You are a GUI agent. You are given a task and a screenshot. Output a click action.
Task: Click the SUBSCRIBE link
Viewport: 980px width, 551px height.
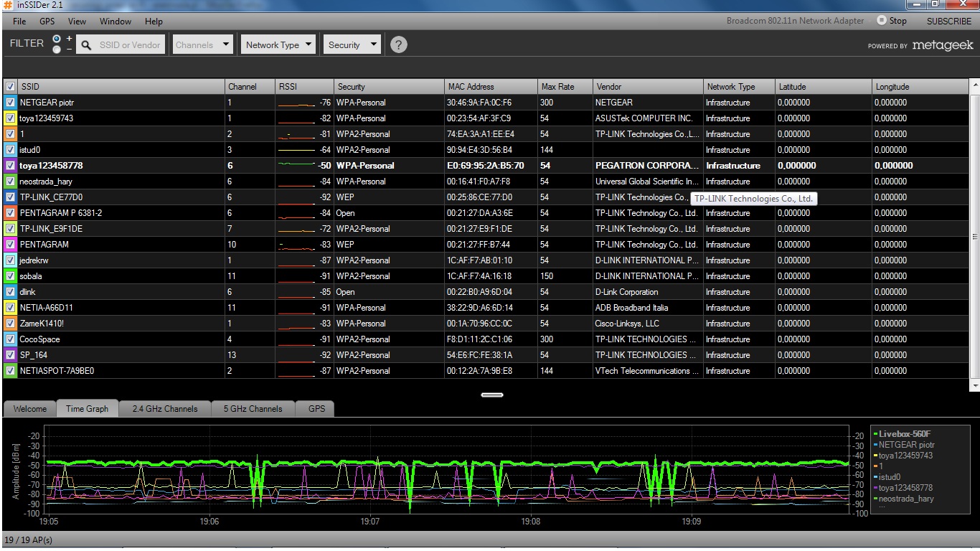pos(948,22)
